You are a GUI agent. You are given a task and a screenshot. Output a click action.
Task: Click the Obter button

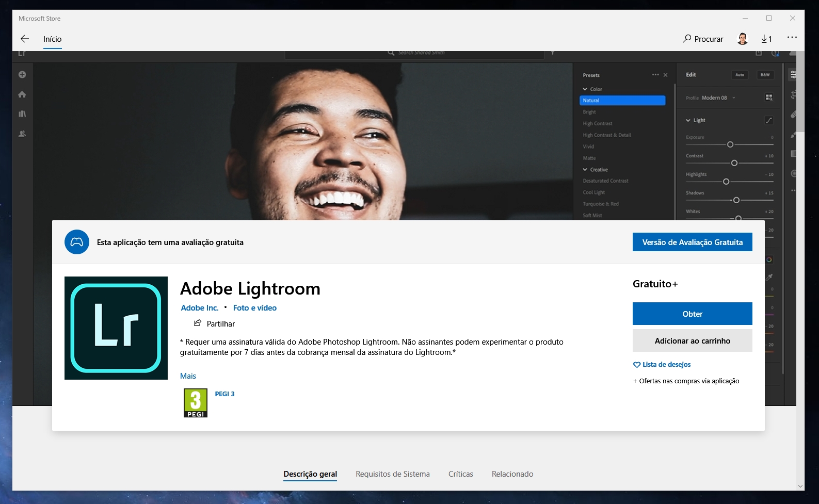692,314
